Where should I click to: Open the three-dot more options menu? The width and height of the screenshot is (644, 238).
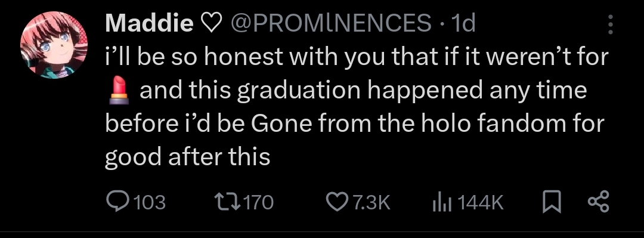(611, 24)
